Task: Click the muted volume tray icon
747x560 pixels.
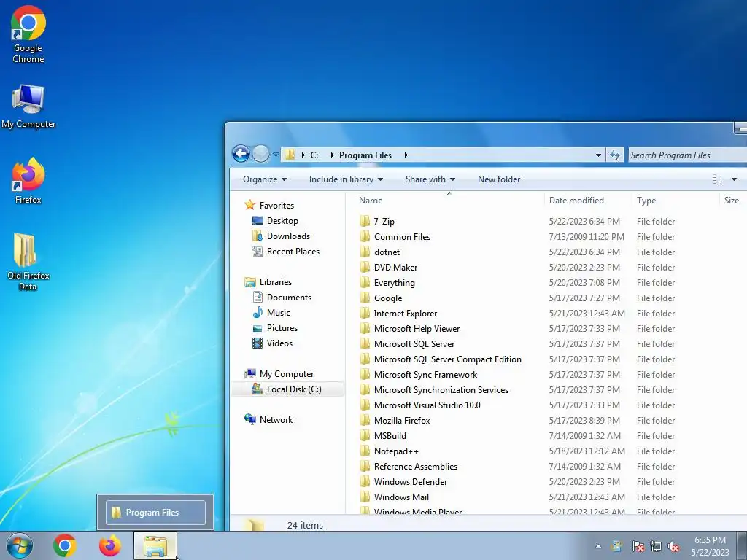Action: pos(673,546)
